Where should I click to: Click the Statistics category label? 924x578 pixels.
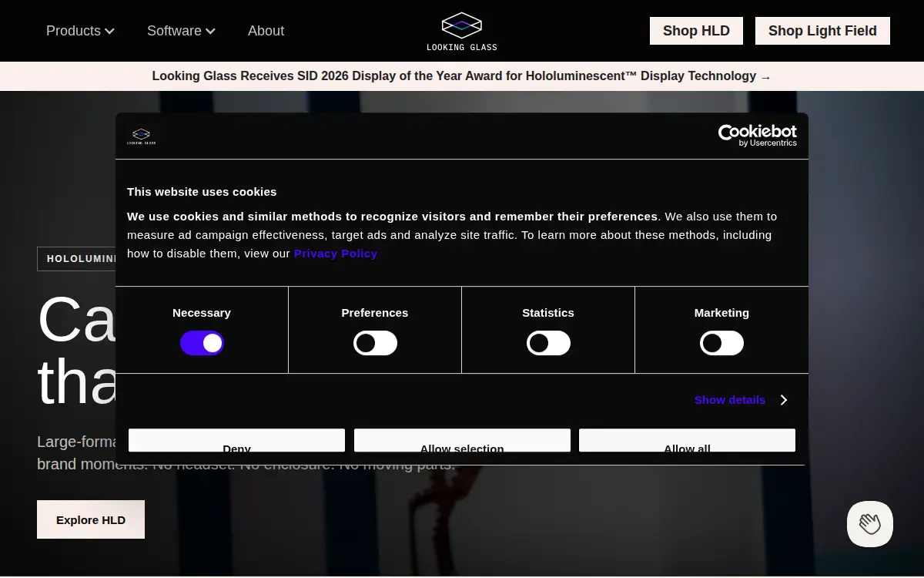(548, 312)
